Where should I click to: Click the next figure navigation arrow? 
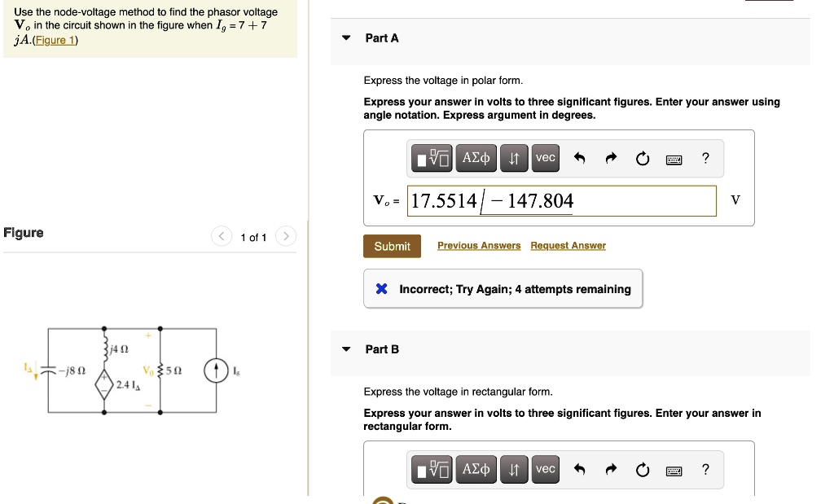(x=286, y=235)
